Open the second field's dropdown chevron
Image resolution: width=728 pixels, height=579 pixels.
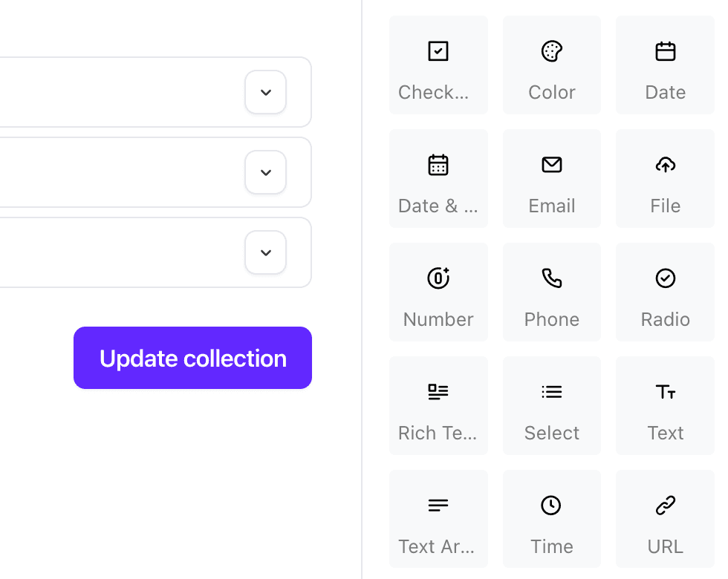point(265,172)
